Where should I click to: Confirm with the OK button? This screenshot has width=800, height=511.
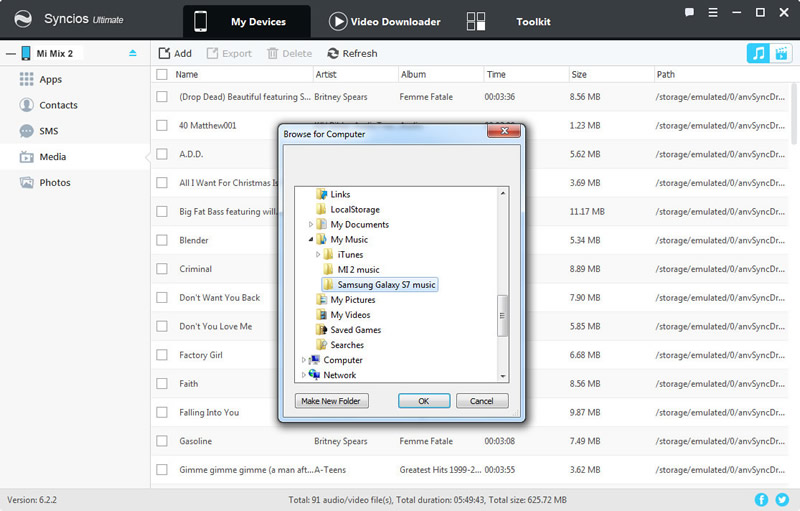point(424,401)
